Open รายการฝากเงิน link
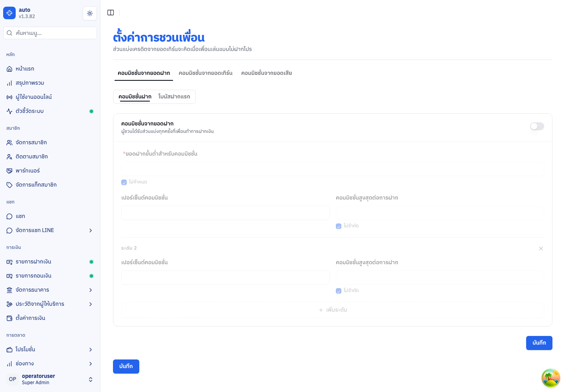Viewport: 565px width, 392px height. click(50, 262)
